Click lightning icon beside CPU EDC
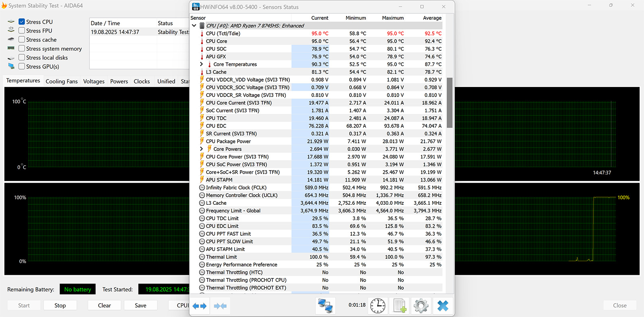Viewport: 644px width, 317px height. tap(202, 126)
